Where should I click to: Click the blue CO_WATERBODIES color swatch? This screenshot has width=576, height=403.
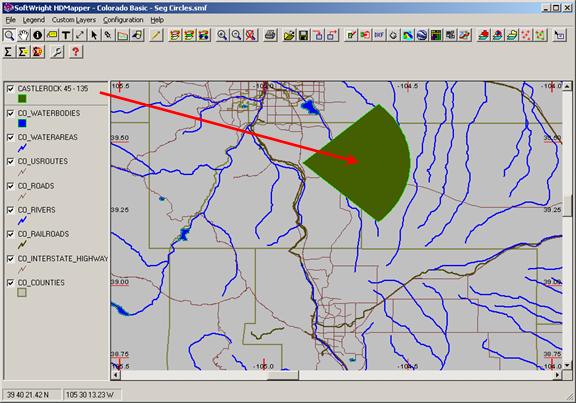(x=22, y=123)
